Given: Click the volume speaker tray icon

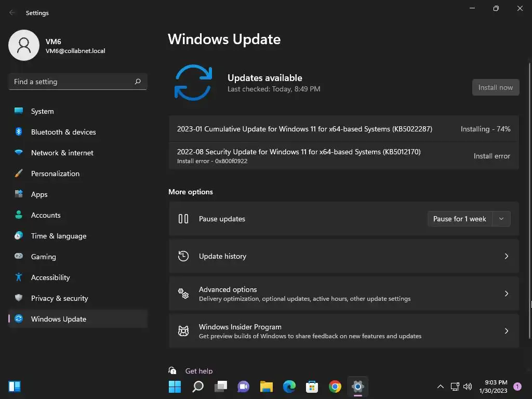Looking at the screenshot, I should 468,387.
